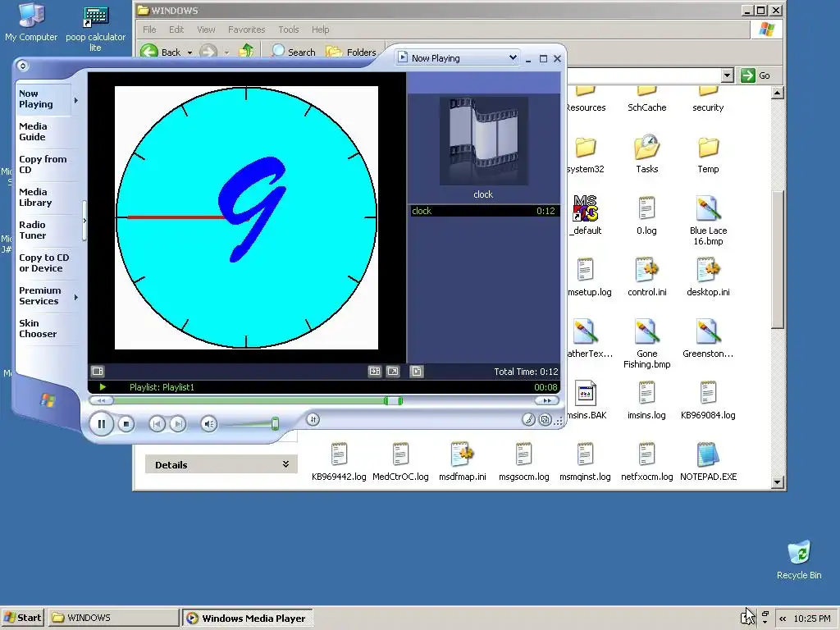Click the seek bar thumb
The height and width of the screenshot is (630, 840).
(x=393, y=400)
